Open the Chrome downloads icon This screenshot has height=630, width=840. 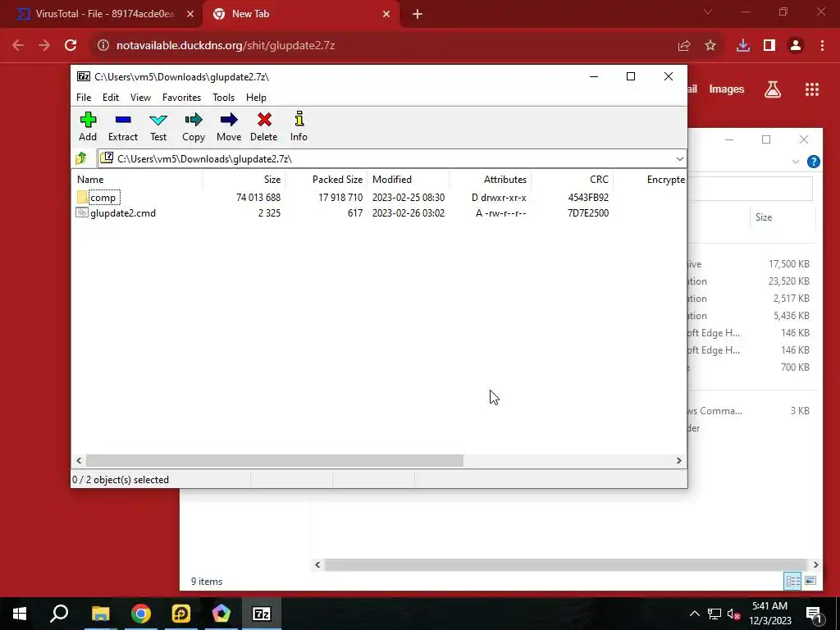click(743, 46)
